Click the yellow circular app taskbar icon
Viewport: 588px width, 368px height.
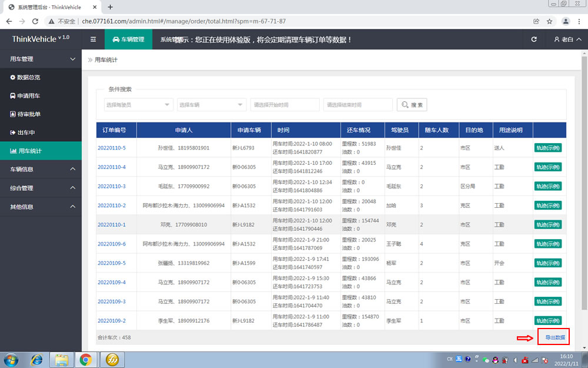tap(112, 360)
